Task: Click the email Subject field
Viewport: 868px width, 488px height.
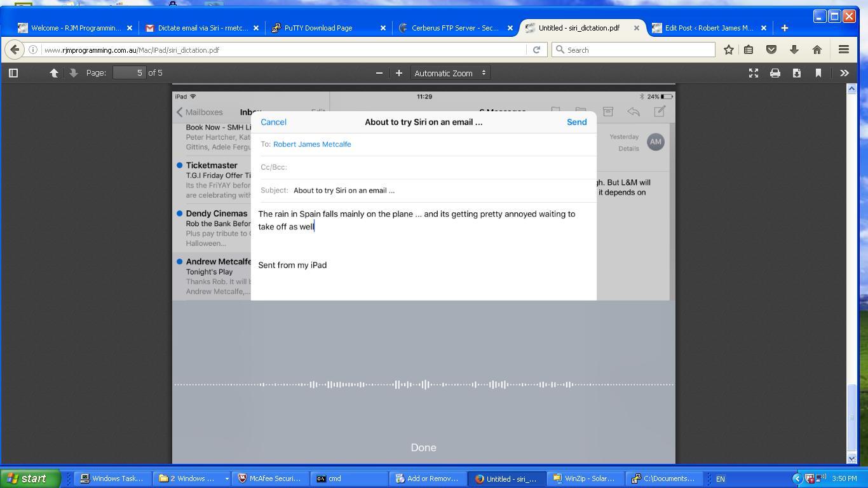Action: (424, 191)
